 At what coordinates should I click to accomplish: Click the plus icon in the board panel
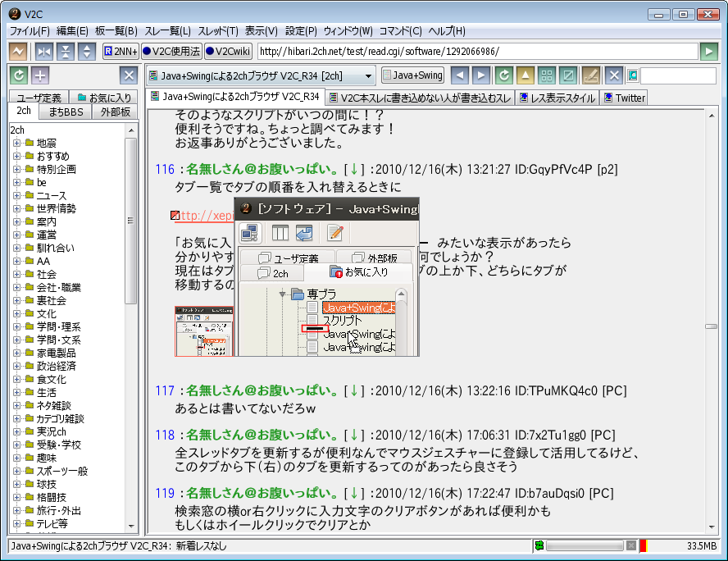[40, 75]
